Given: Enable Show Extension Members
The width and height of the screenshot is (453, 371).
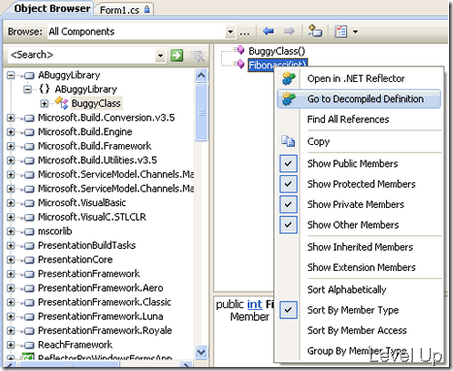Looking at the screenshot, I should [x=361, y=267].
